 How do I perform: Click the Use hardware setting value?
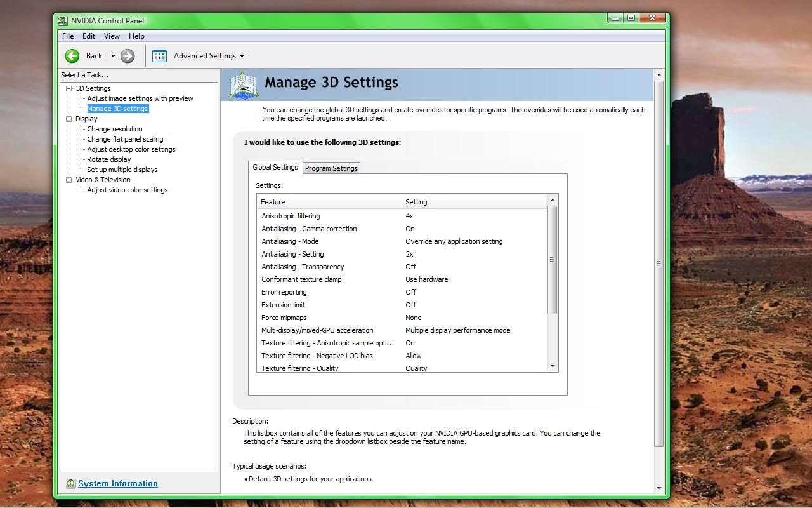[427, 279]
